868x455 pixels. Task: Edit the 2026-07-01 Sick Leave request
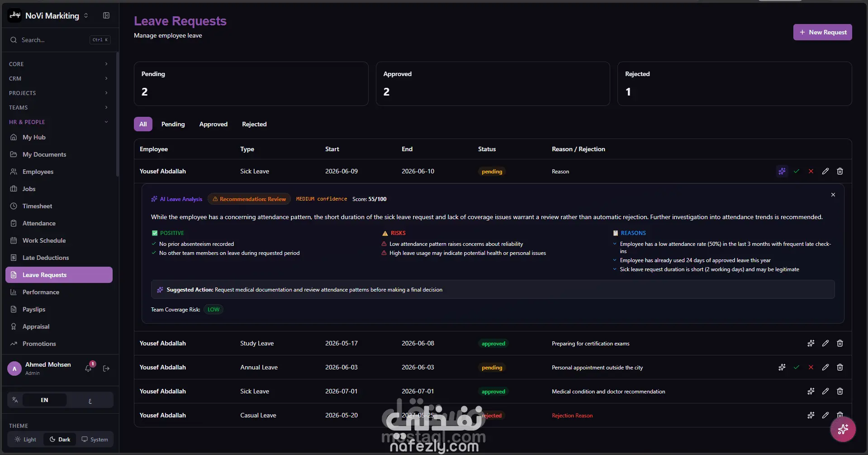(x=825, y=391)
